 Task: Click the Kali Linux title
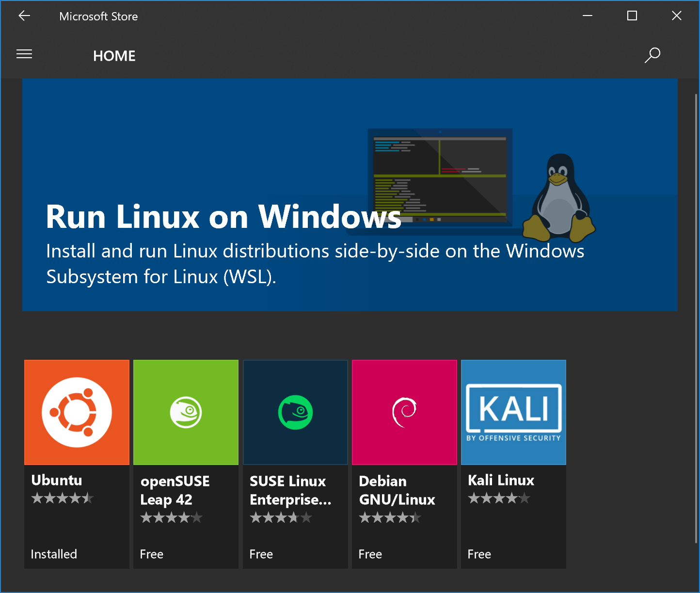501,480
